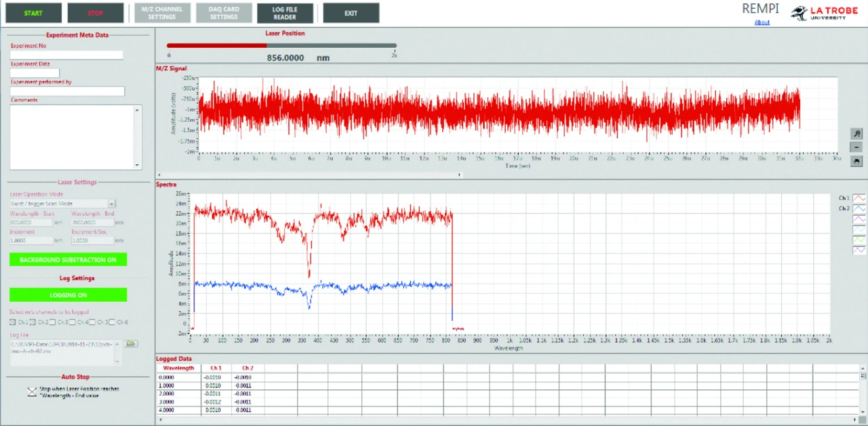Viewport: 868px width, 426px height.
Task: Click the Comments box scroll-down arrow
Action: (138, 165)
